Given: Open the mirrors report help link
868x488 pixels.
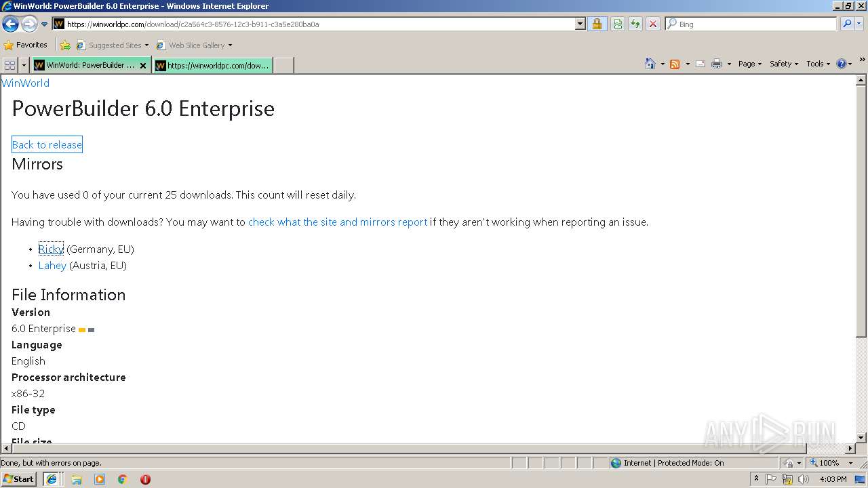Looking at the screenshot, I should click(338, 222).
